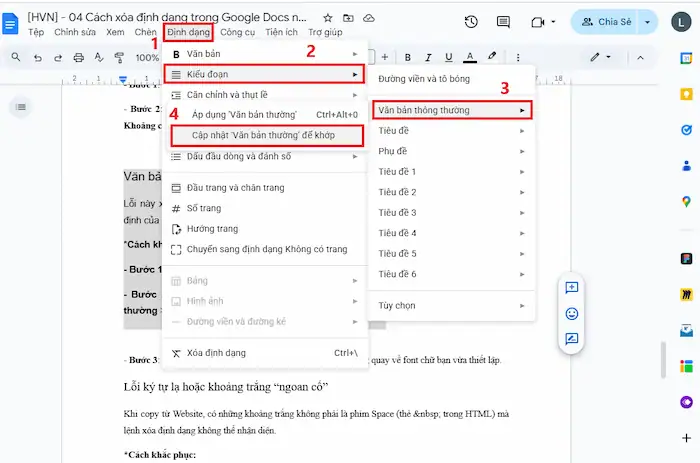Open the Google Docs home icon
This screenshot has height=463, width=700.
11,22
